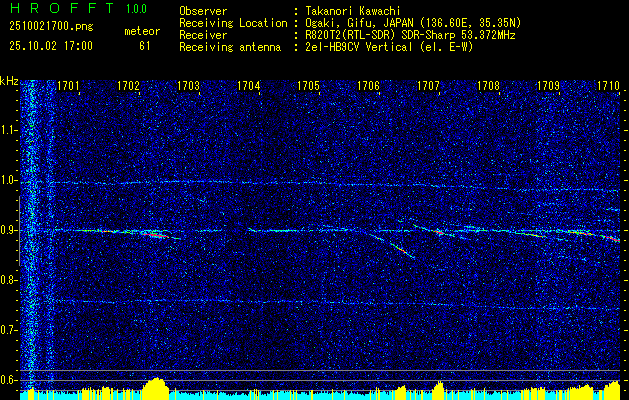Click the 1710 time marker
This screenshot has width=629, height=400.
click(x=608, y=85)
